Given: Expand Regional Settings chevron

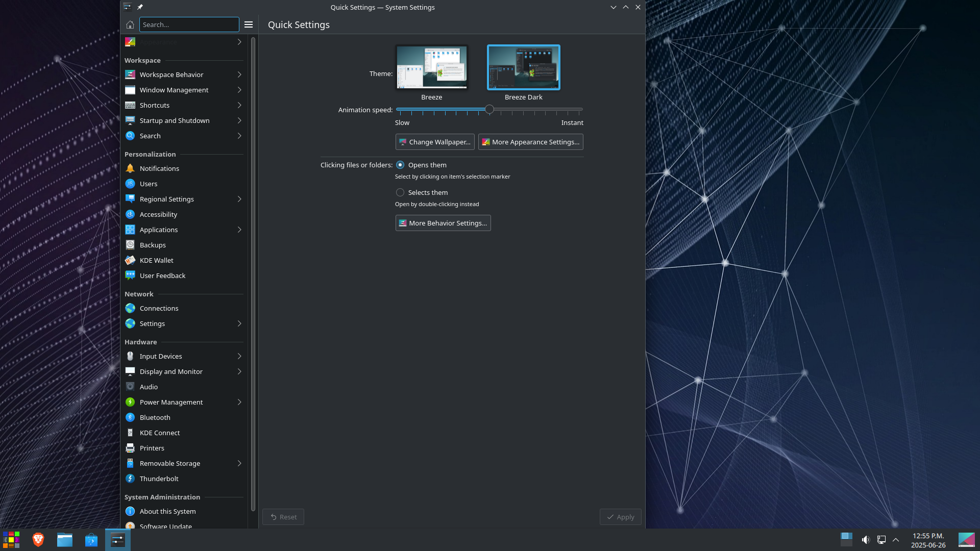Looking at the screenshot, I should 239,199.
